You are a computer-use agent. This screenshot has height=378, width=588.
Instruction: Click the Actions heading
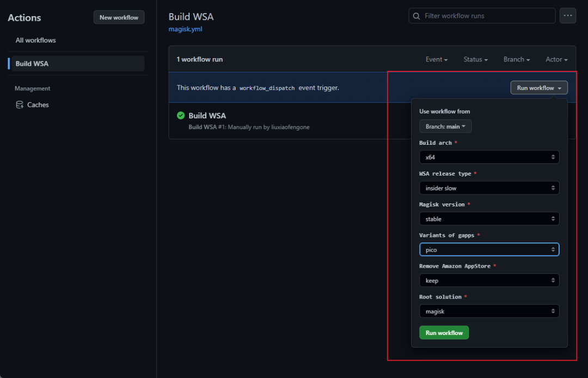click(24, 17)
